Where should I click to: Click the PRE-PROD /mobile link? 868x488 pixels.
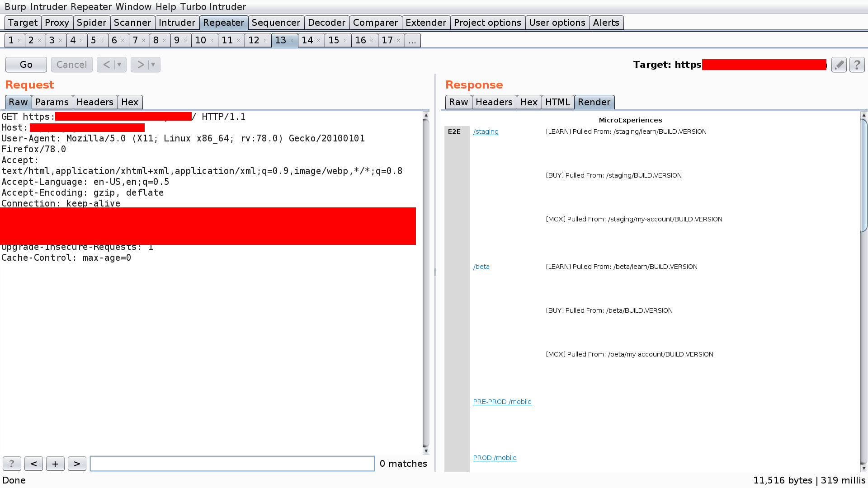pyautogui.click(x=503, y=401)
